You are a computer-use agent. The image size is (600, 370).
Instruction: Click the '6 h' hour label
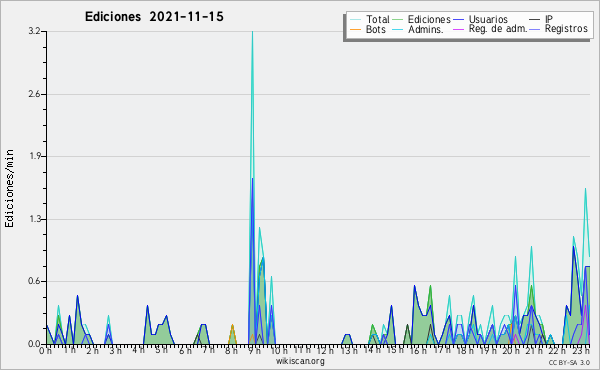(186, 350)
